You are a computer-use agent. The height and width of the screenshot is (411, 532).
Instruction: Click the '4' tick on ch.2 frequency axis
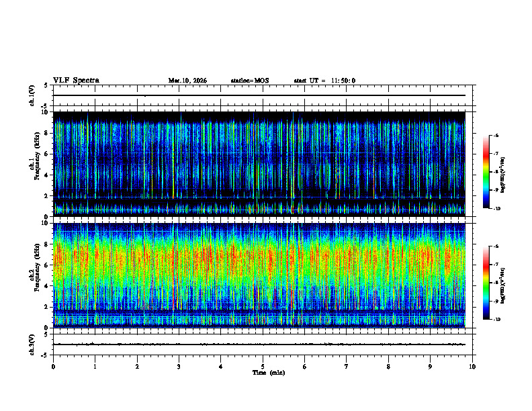(x=46, y=286)
